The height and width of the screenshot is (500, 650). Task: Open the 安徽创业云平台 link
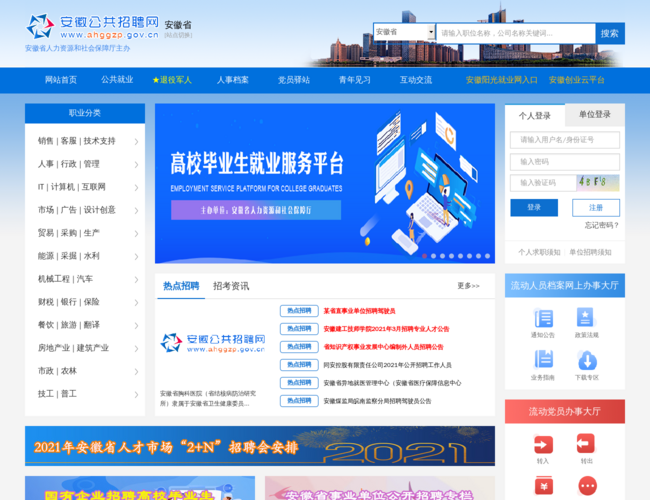click(577, 80)
